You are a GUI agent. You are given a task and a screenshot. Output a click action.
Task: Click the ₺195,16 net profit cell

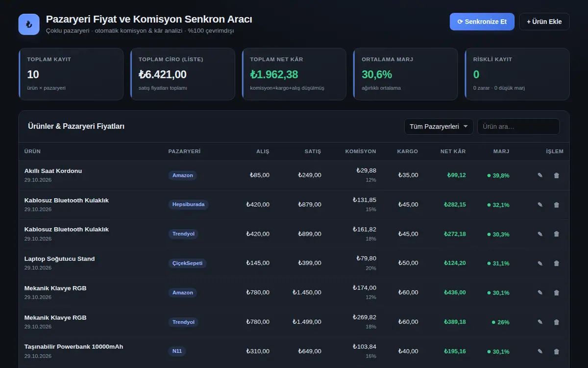(455, 351)
